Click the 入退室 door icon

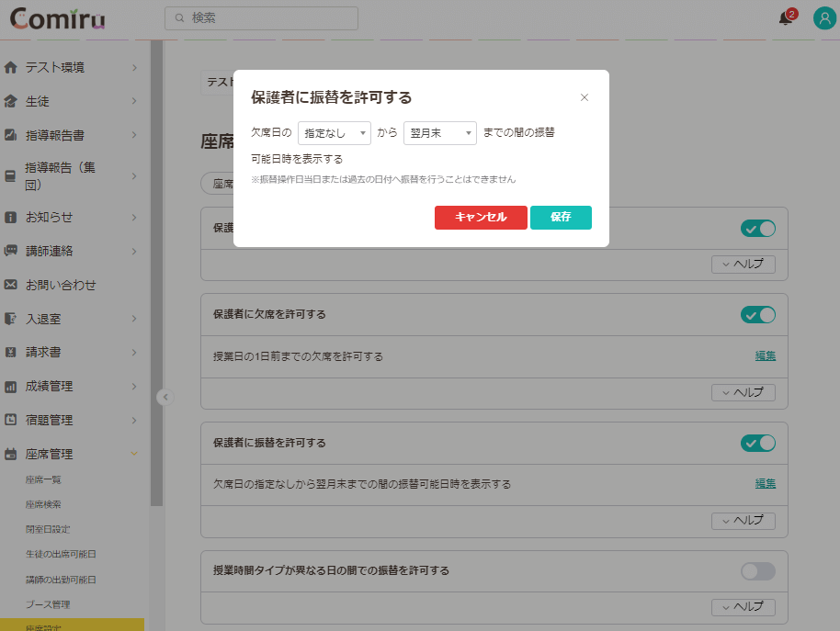[x=10, y=319]
